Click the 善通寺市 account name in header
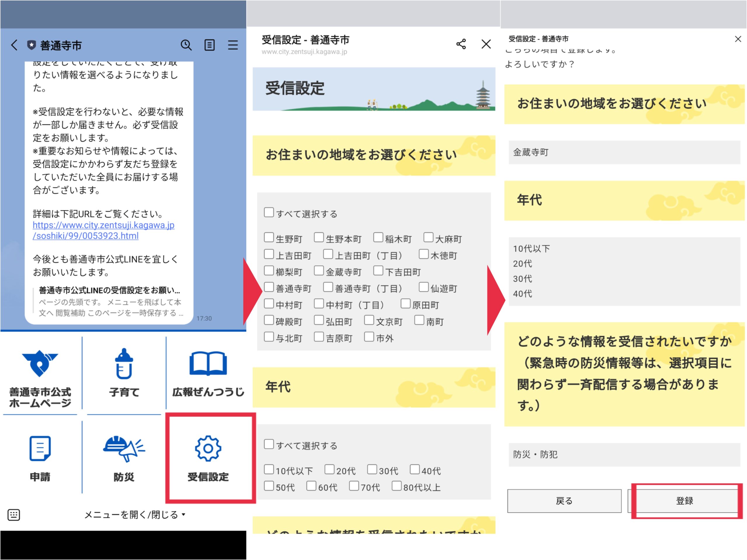 (x=61, y=45)
